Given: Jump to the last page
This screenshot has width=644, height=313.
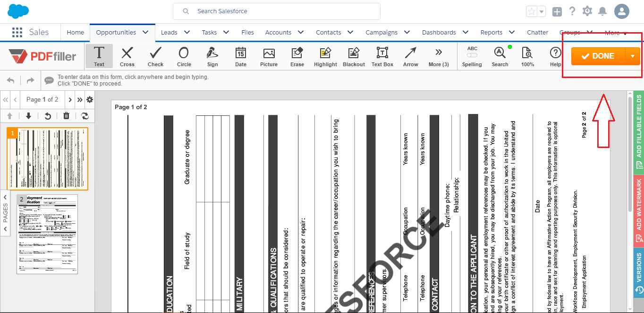Looking at the screenshot, I should pos(80,100).
